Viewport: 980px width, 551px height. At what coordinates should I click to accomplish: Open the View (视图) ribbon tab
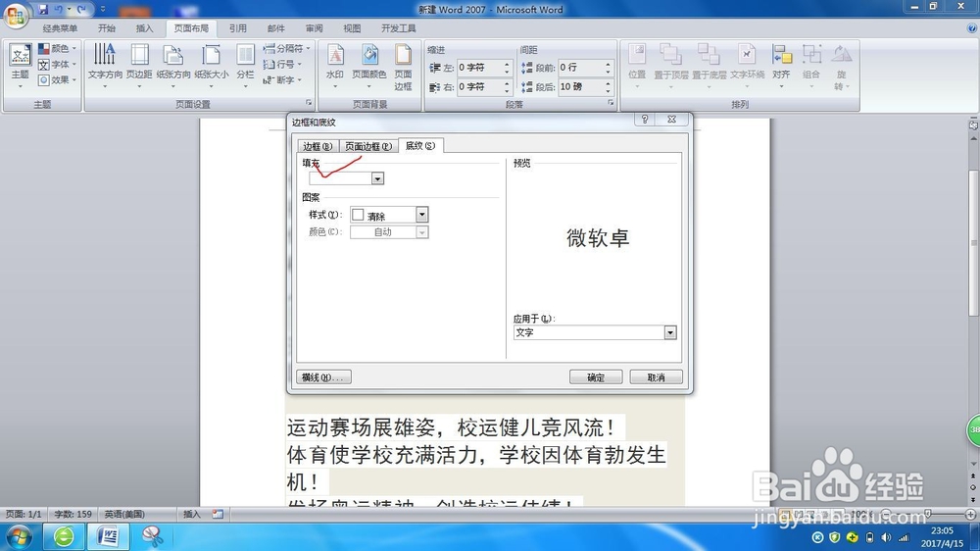[x=352, y=28]
